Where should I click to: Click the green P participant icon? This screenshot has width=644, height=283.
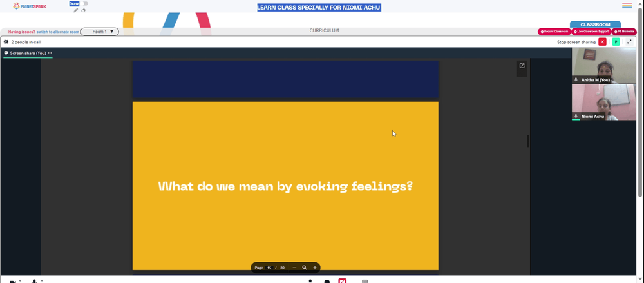click(616, 42)
